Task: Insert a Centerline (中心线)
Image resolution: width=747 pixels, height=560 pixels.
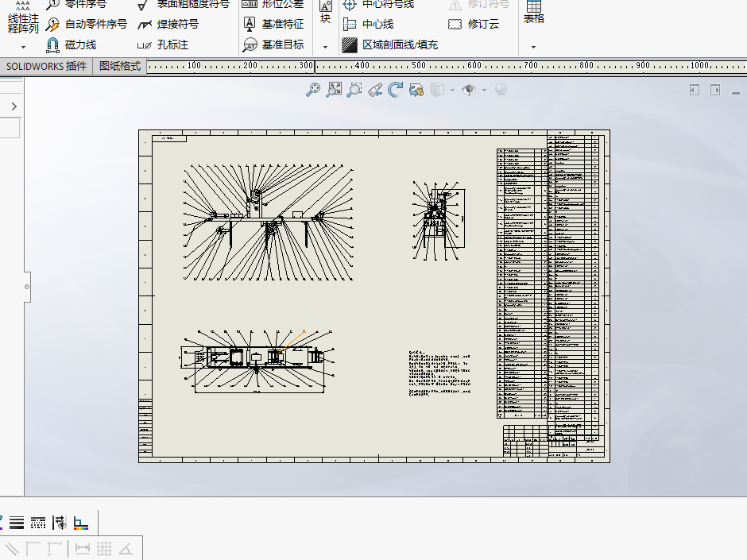Action: (368, 25)
